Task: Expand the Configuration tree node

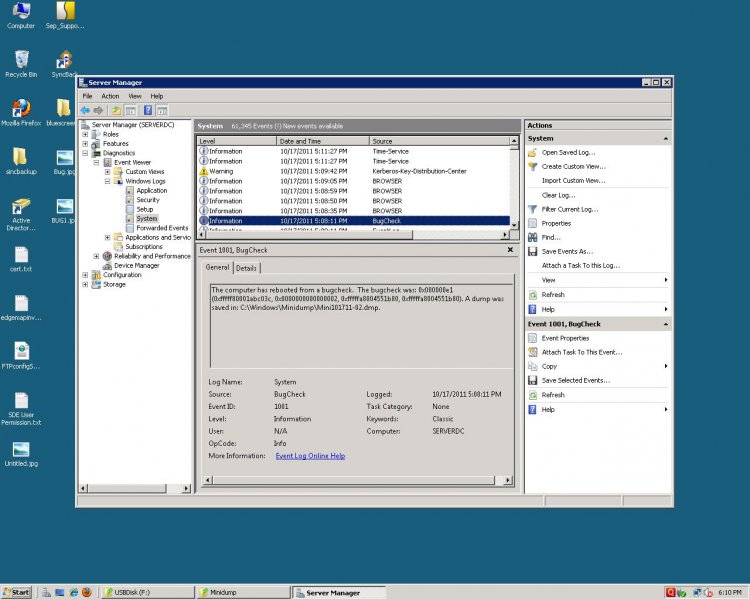Action: (x=85, y=275)
